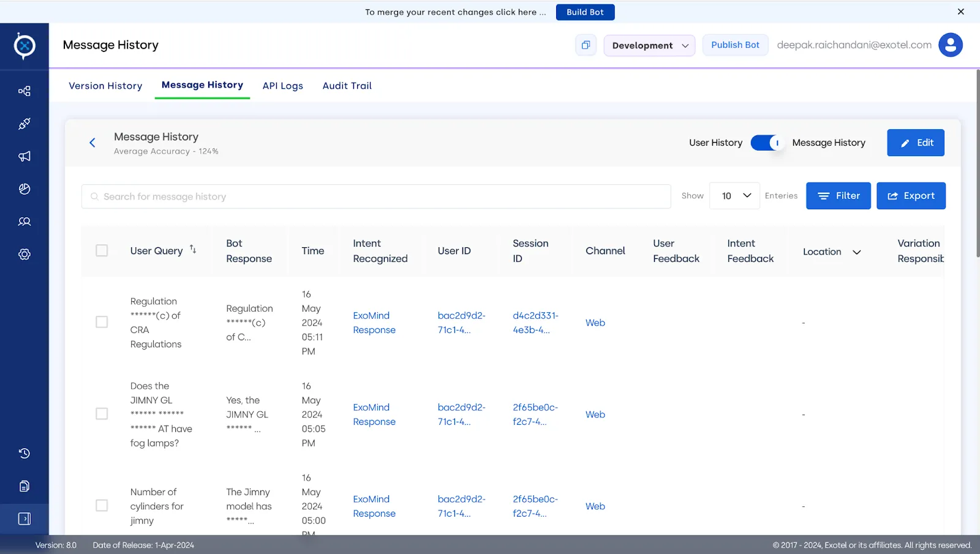Open the flow builder sidebar icon
This screenshot has width=980, height=554.
click(24, 91)
